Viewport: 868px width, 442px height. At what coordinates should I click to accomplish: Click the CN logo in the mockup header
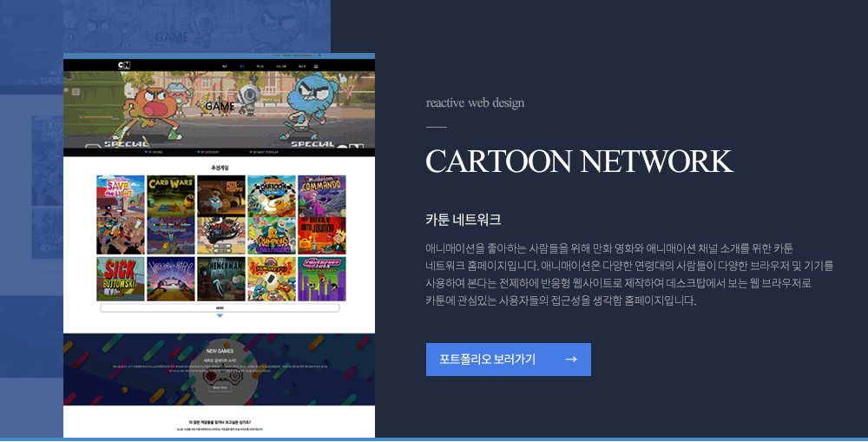pos(124,65)
